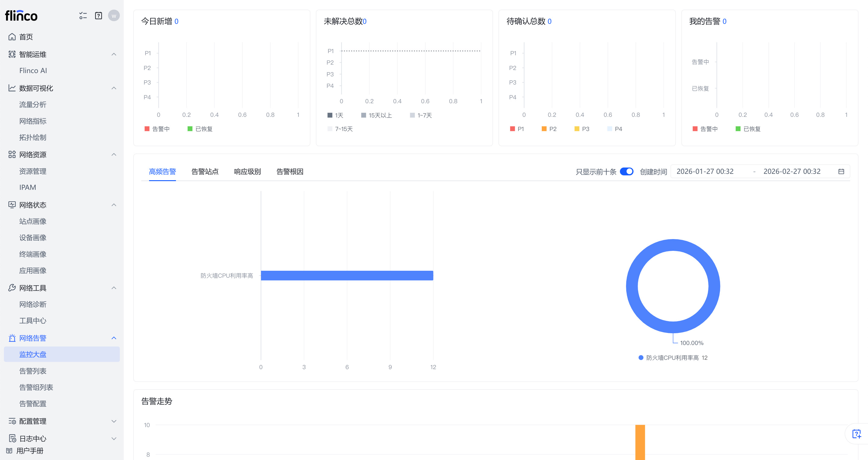The image size is (868, 460).
Task: Click the task list icon in the header
Action: click(x=83, y=15)
